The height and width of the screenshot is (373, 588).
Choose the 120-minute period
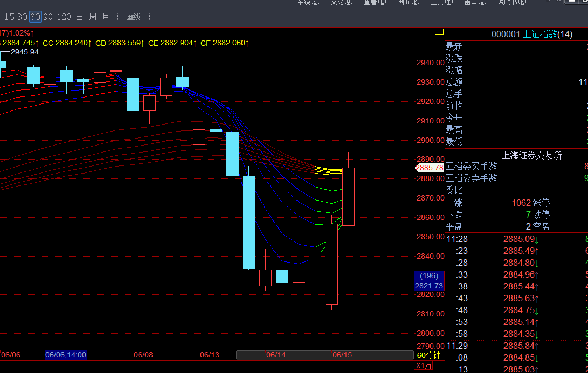tap(64, 17)
